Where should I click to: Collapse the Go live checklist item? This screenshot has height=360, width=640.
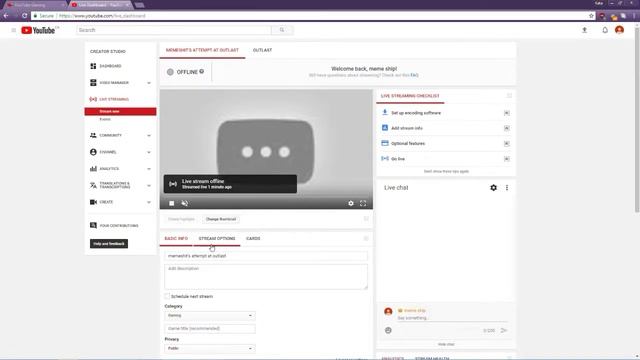[507, 159]
